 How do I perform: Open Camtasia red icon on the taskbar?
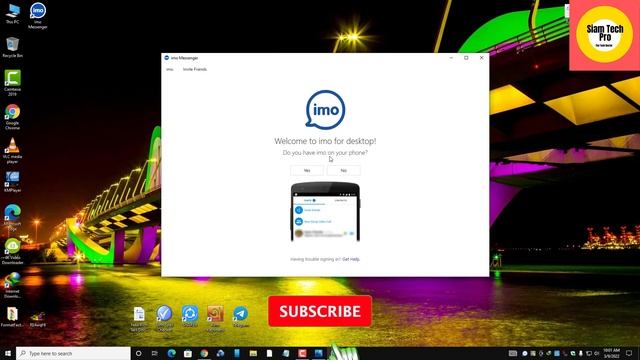(x=302, y=353)
